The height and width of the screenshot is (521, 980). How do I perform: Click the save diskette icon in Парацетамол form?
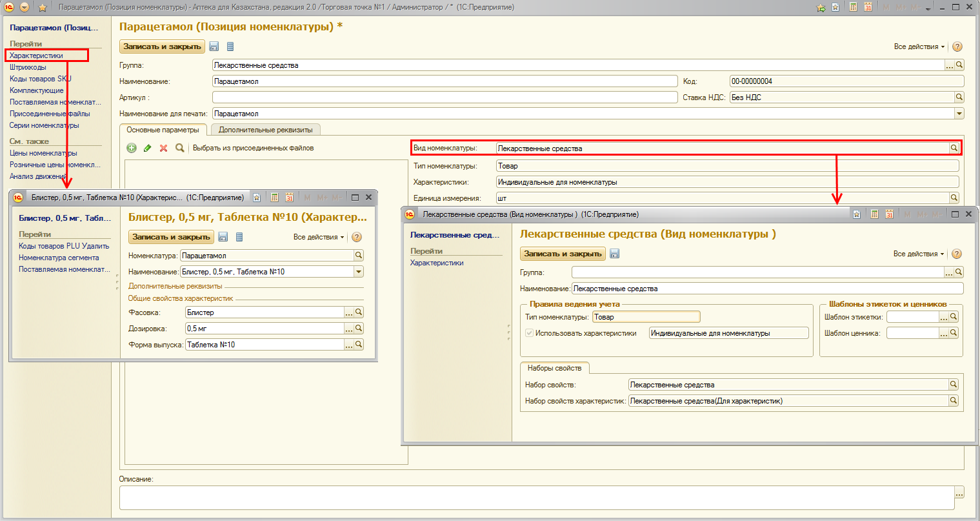(214, 46)
